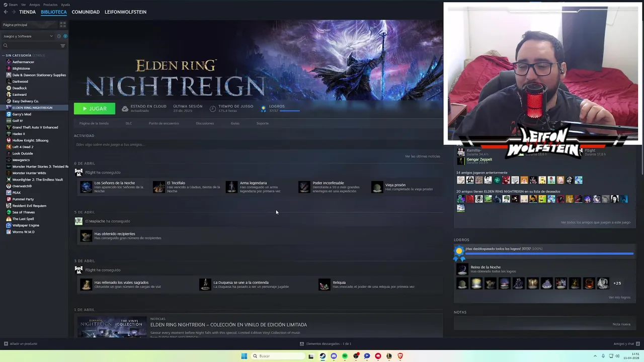Select Overwatch in the library list
The image size is (644, 362).
click(x=22, y=186)
